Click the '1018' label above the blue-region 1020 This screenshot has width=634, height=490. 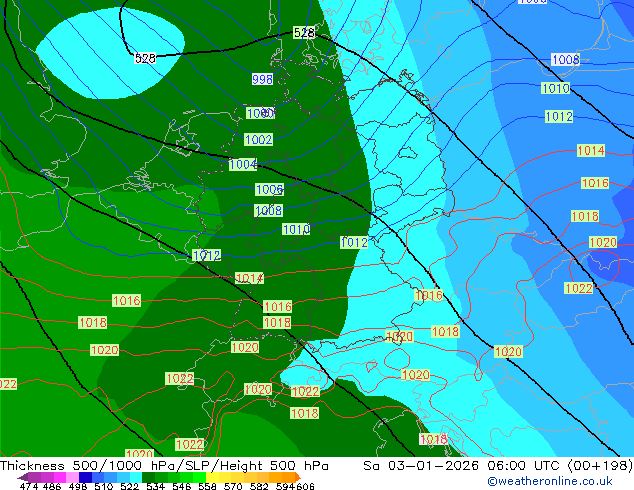point(585,216)
